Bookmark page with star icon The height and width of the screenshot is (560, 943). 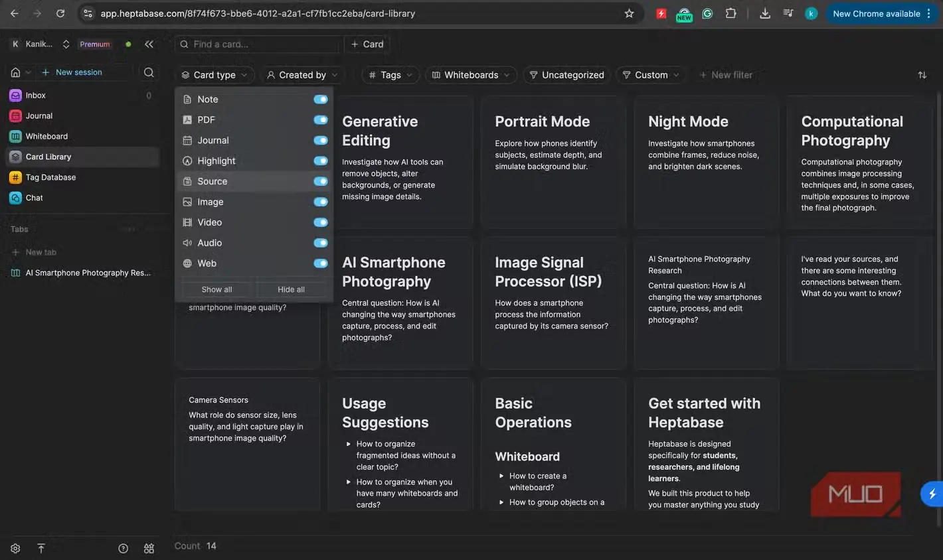(629, 13)
